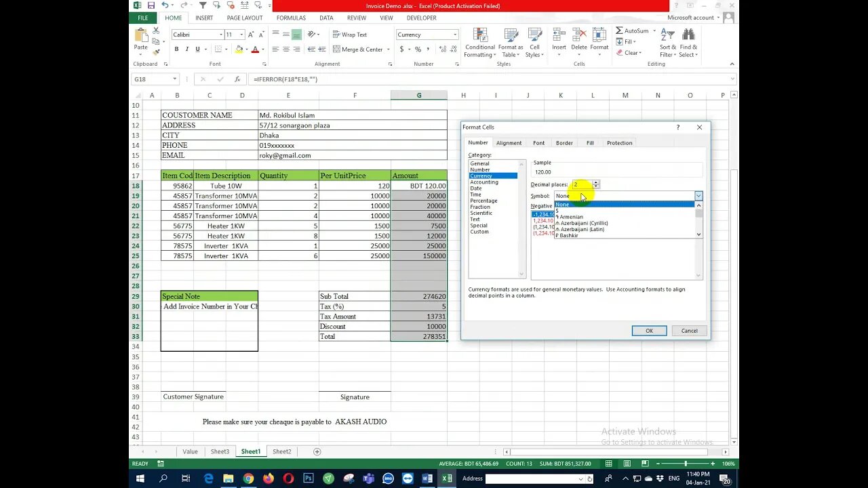Open the Windows Start menu
Screen dimensions: 868x488
point(140,479)
